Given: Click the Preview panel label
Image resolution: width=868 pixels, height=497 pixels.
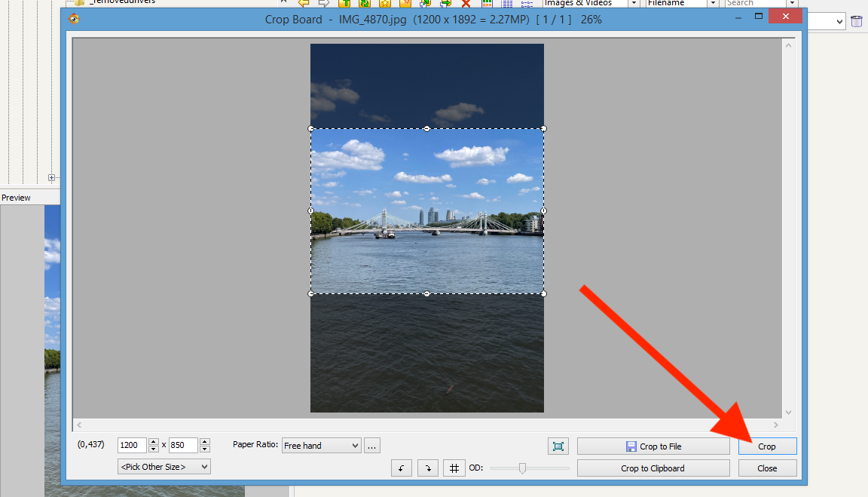Looking at the screenshot, I should 16,198.
